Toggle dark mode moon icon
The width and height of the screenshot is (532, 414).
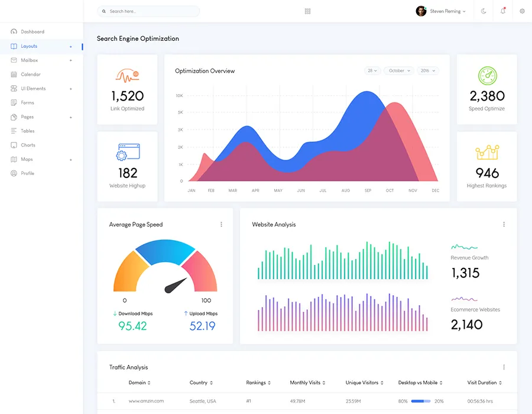point(484,11)
